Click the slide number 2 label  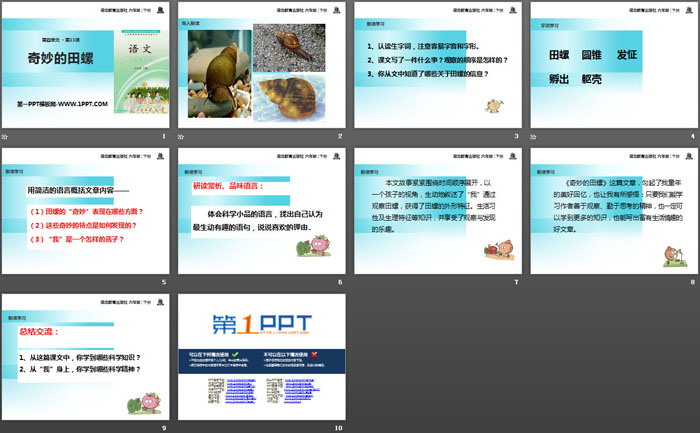tap(340, 136)
